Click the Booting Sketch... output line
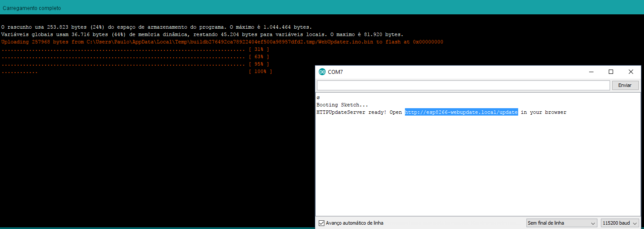644x229 pixels. pos(342,105)
